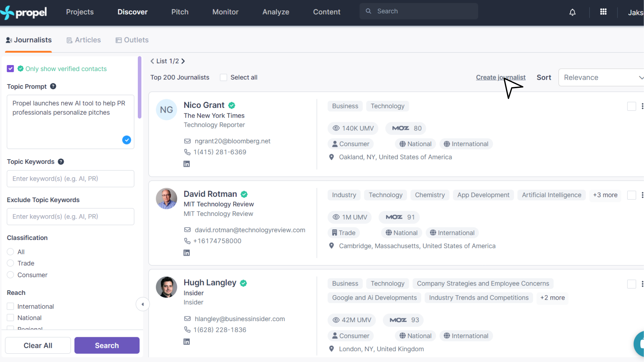Open Nico Grant's three-dot options menu
This screenshot has width=644, height=362.
(642, 106)
